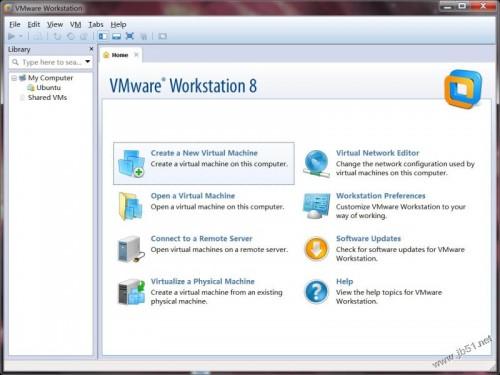Click the manage snapshots toolbar icon
The height and width of the screenshot is (375, 500).
(x=83, y=36)
